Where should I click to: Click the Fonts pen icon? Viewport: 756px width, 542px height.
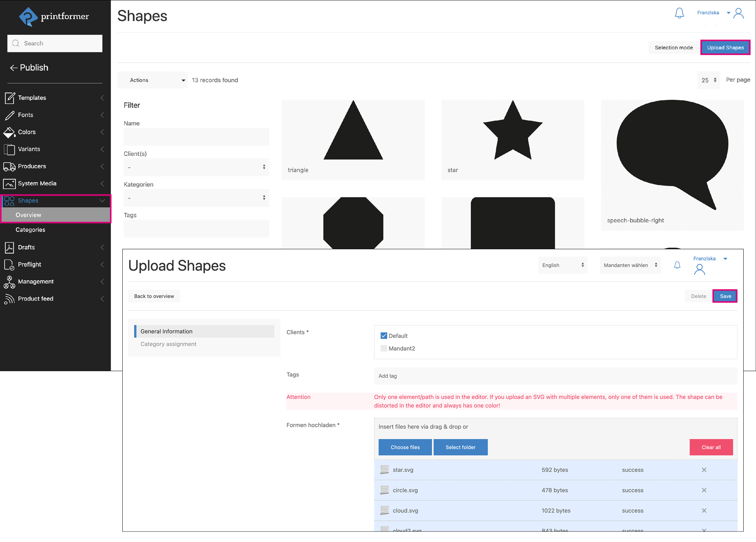[x=9, y=115]
